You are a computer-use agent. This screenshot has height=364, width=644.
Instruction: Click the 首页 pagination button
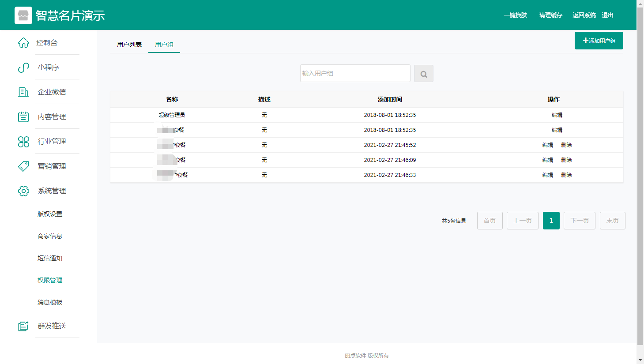(x=490, y=221)
